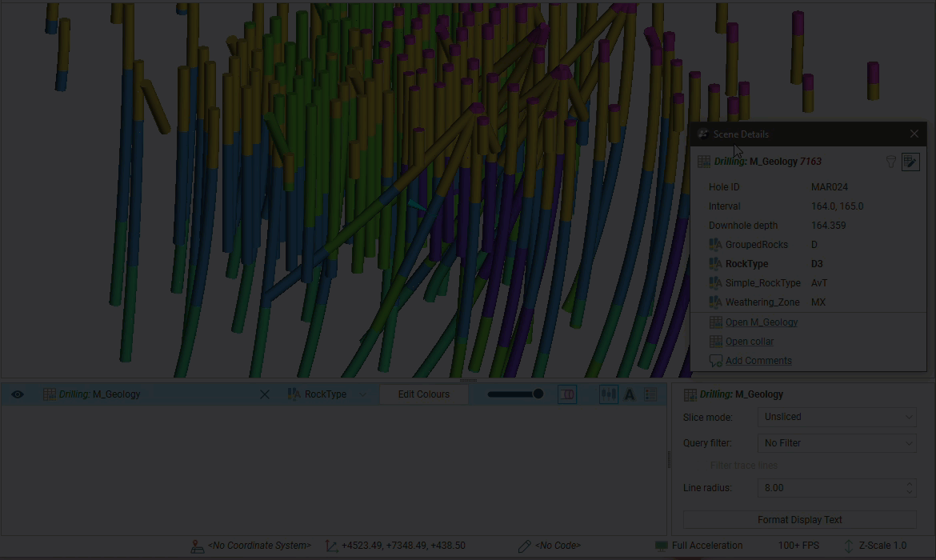Open the Query filter dropdown showing No Filter
Screen dimensions: 936x560
pos(837,443)
